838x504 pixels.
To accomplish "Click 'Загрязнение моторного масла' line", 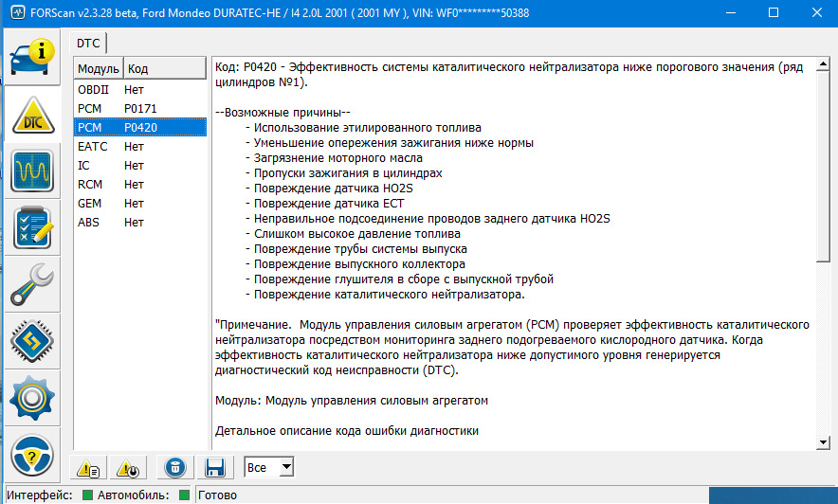I will point(334,158).
